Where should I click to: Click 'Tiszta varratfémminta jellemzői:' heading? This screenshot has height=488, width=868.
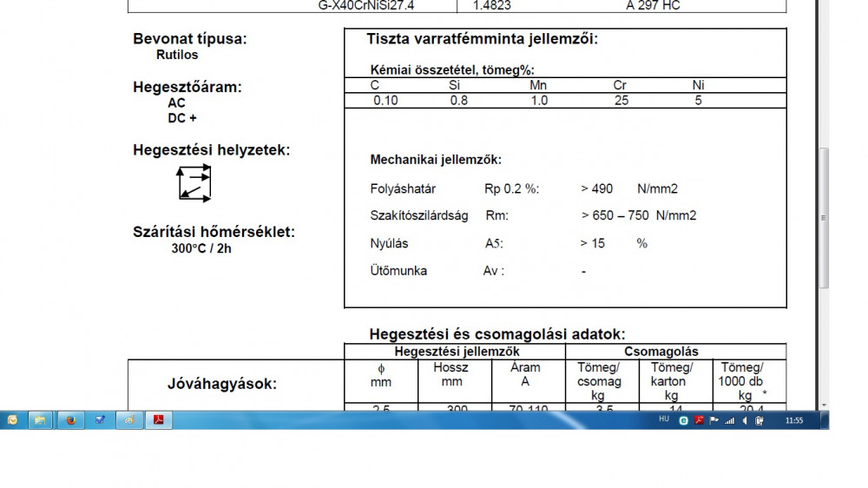pyautogui.click(x=482, y=39)
